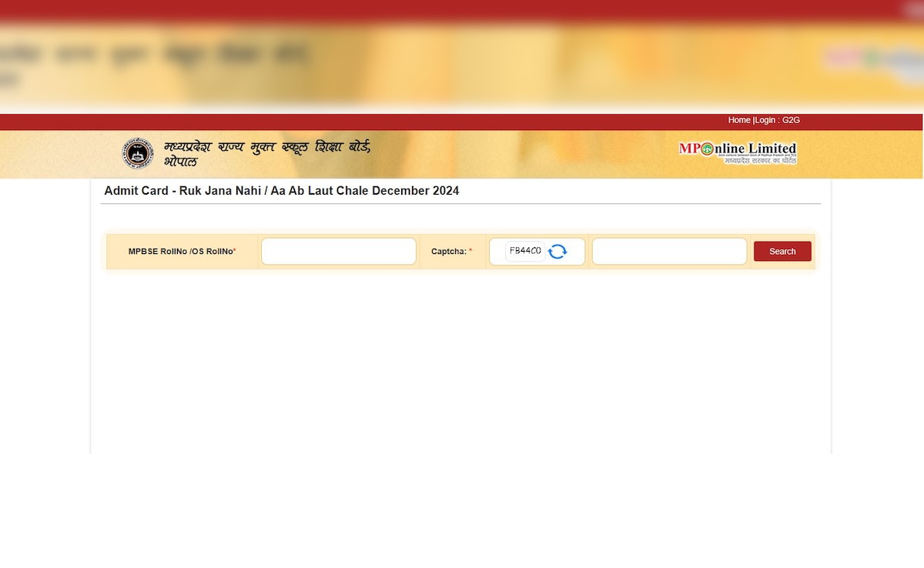Go to the Home page link
Viewport: 924px width, 568px height.
coord(739,120)
